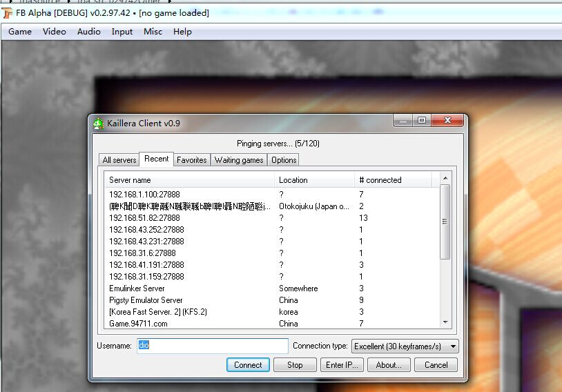This screenshot has height=392, width=562.
Task: Open the About... dialog
Action: coord(389,365)
